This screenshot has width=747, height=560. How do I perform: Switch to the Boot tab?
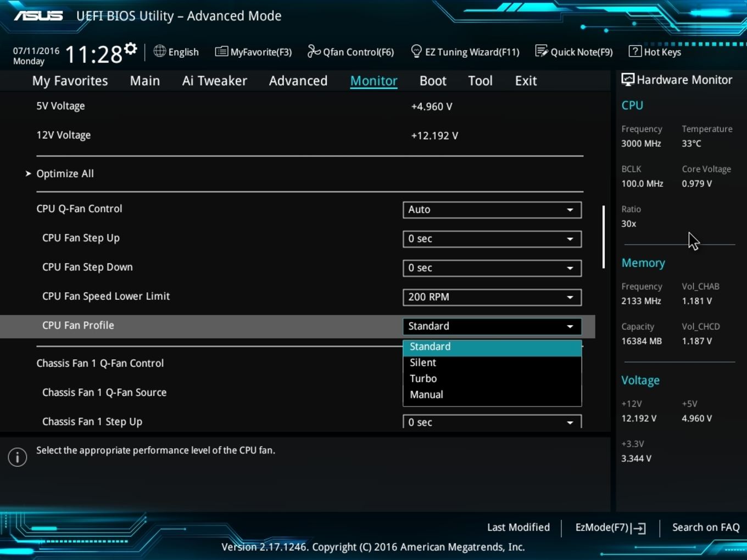pos(433,81)
